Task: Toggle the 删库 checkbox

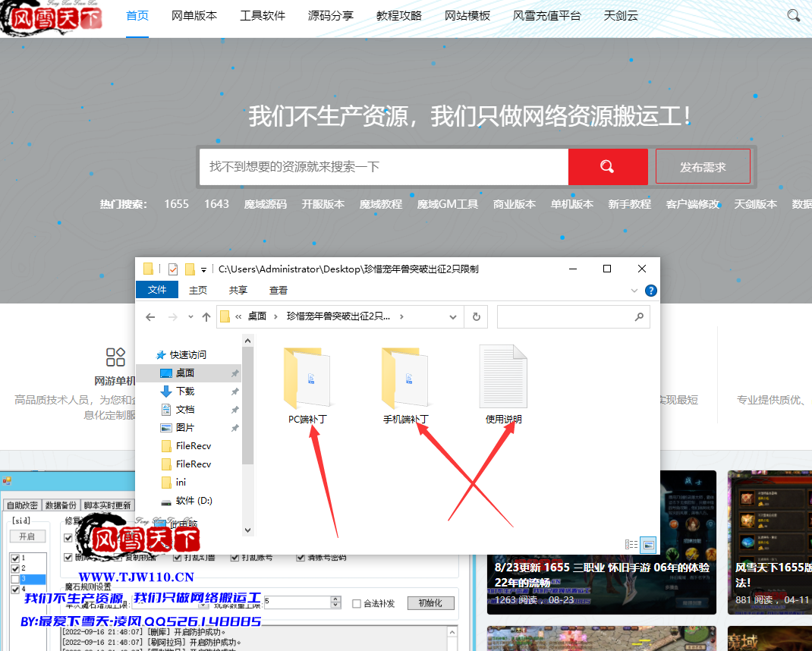Action: click(x=68, y=557)
